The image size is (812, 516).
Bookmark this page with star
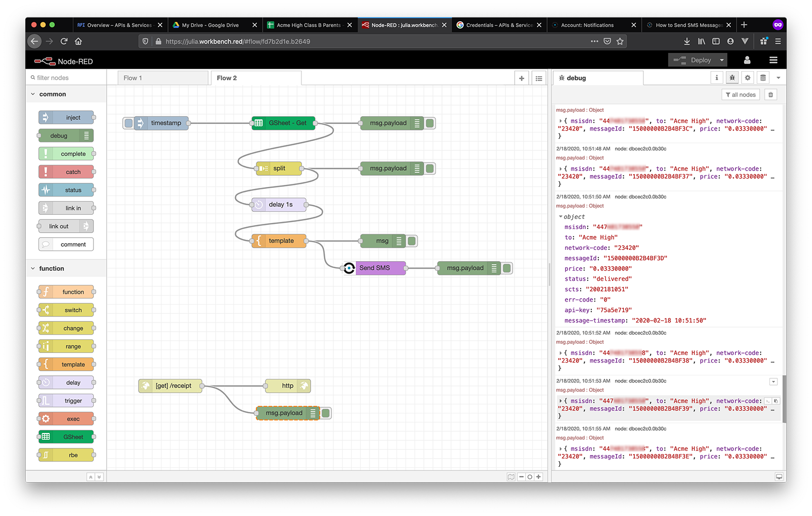[x=620, y=41]
